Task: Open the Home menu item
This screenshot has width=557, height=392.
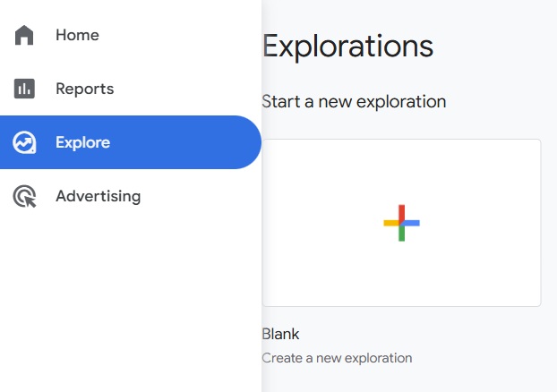Action: (131, 35)
